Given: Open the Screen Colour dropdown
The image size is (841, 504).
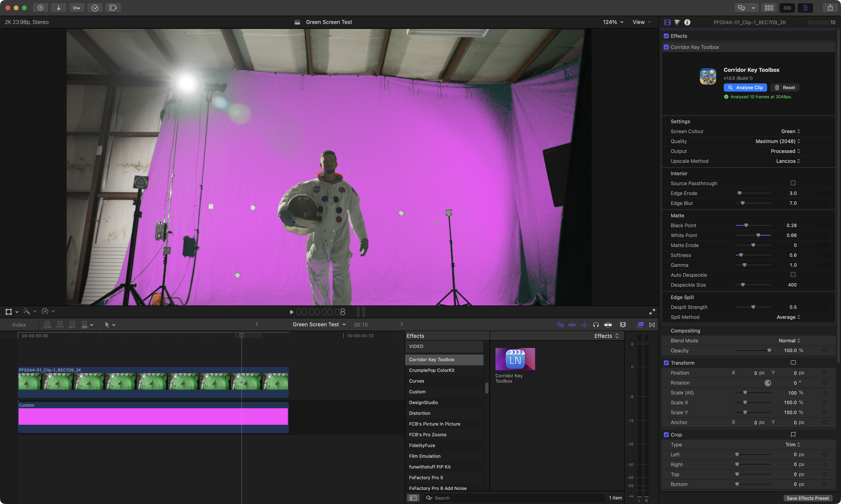Looking at the screenshot, I should (x=790, y=131).
